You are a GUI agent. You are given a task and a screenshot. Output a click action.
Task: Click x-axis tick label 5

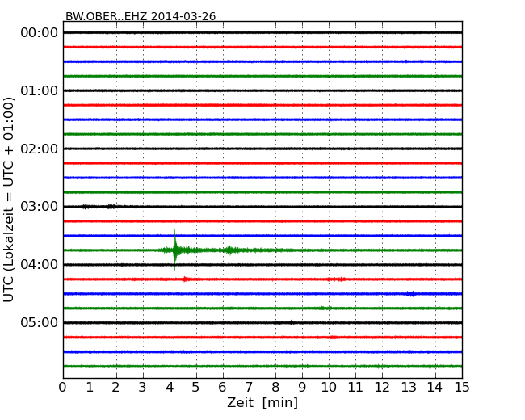pos(196,388)
